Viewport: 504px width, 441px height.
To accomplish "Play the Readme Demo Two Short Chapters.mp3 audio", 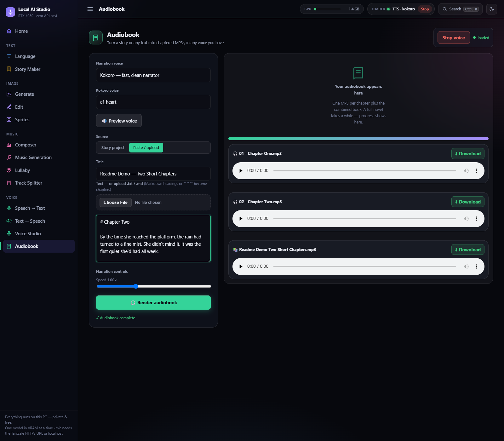I will coord(241,266).
